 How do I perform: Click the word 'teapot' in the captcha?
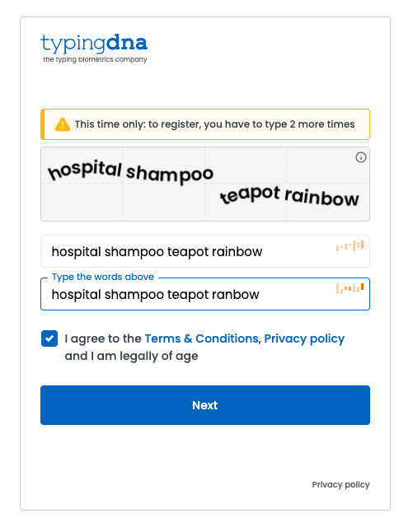pos(251,194)
